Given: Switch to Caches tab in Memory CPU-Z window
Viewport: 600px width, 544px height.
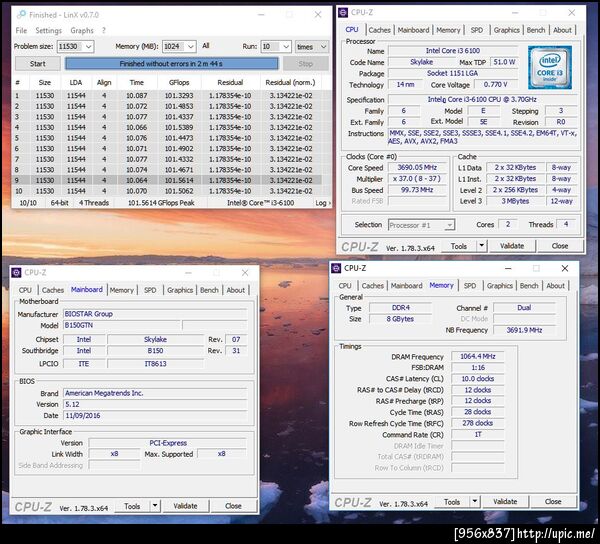Looking at the screenshot, I should pos(372,286).
